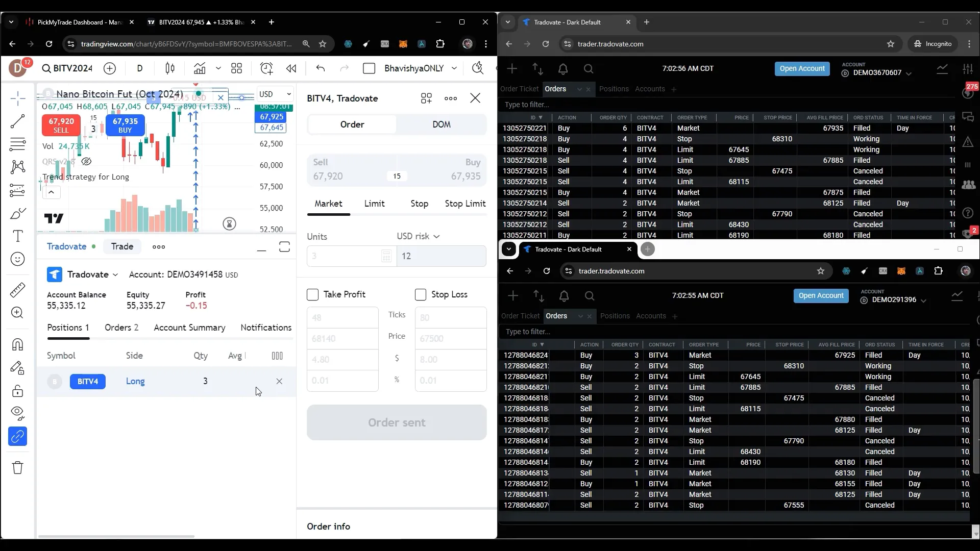The image size is (980, 551).
Task: Expand the BhavishyaONLY layout dropdown
Action: coord(454,68)
